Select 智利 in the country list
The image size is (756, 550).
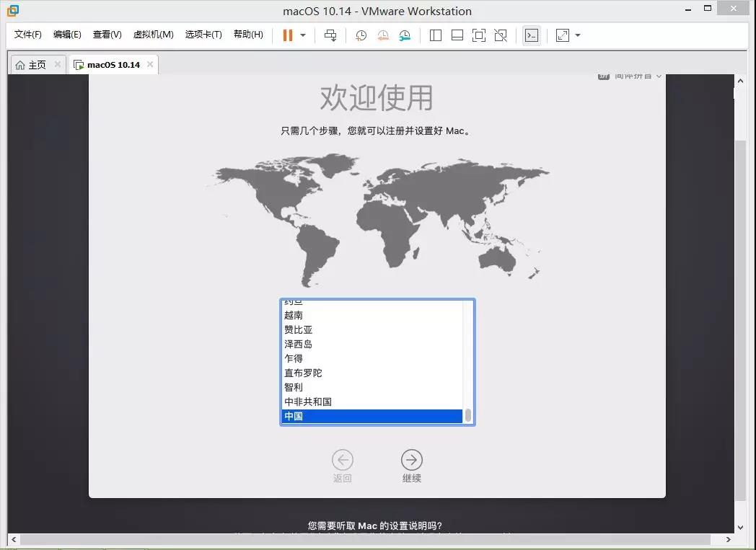[x=294, y=387]
